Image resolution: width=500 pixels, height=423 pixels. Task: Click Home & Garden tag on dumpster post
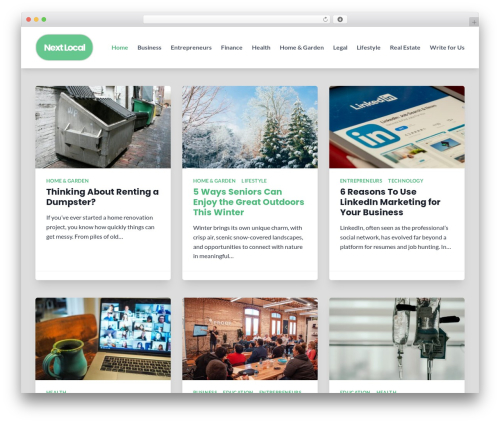point(67,181)
